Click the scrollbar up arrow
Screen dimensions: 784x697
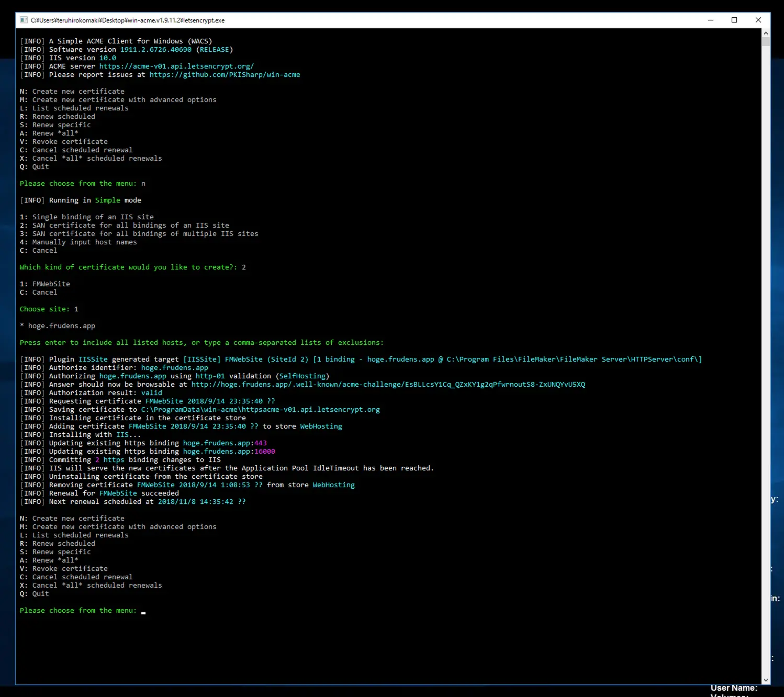point(766,33)
